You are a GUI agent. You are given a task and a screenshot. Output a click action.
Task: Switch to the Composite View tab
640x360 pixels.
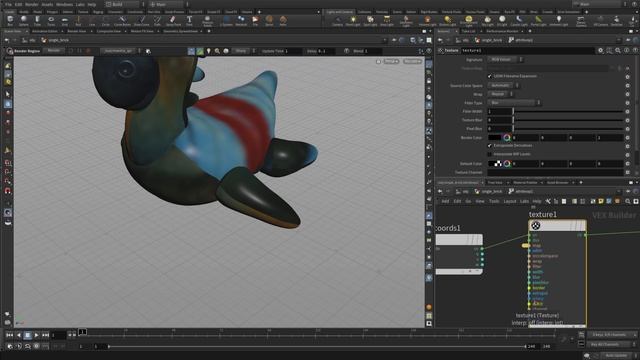pos(109,31)
